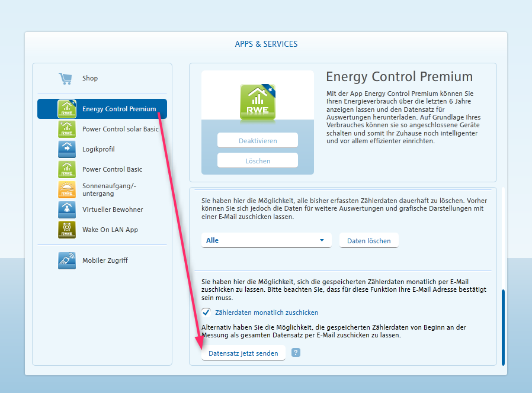Screen dimensions: 532x393
Task: Click the Mobiler Zugriff phone icon
Action: click(67, 260)
